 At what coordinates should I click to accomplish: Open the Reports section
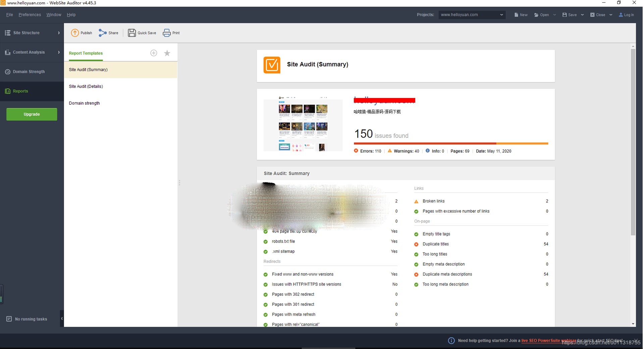[x=32, y=91]
